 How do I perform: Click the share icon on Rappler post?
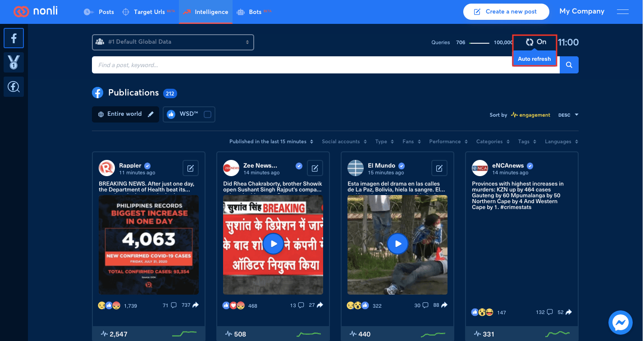pos(196,305)
